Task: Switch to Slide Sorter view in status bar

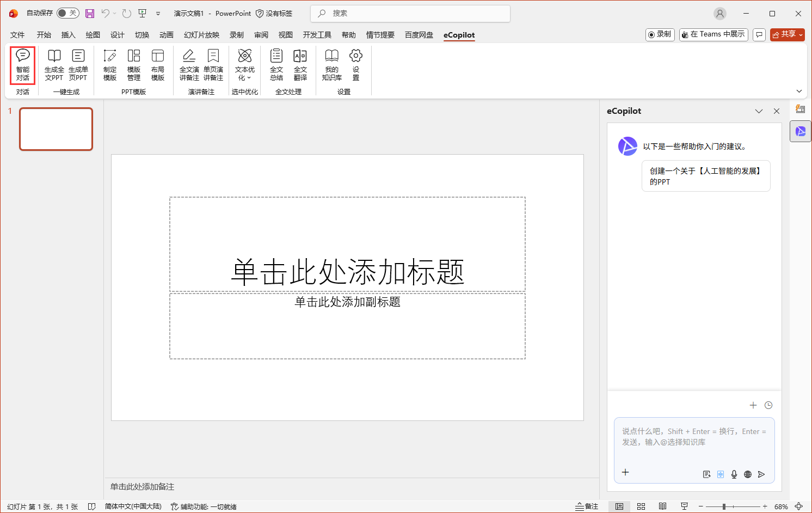Action: coord(641,506)
